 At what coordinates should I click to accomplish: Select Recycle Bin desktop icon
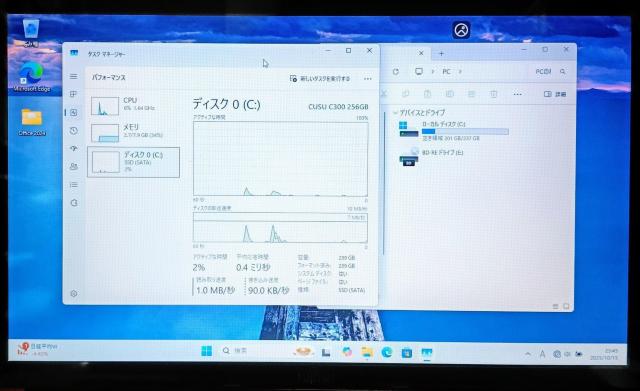tap(31, 32)
